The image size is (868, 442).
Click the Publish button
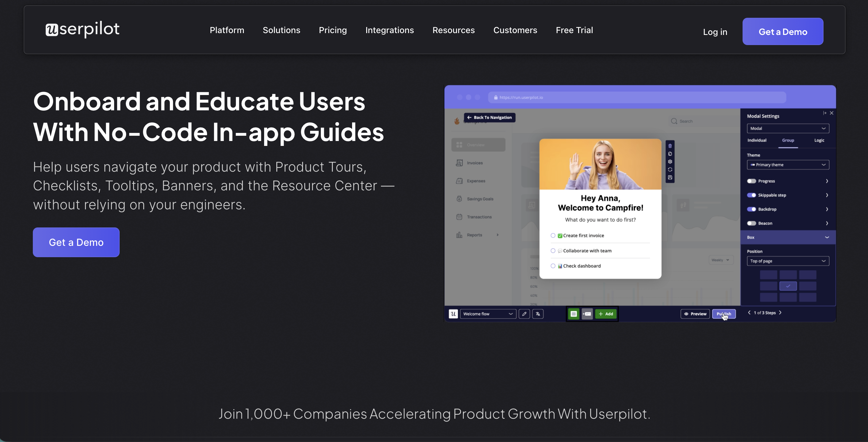coord(724,314)
